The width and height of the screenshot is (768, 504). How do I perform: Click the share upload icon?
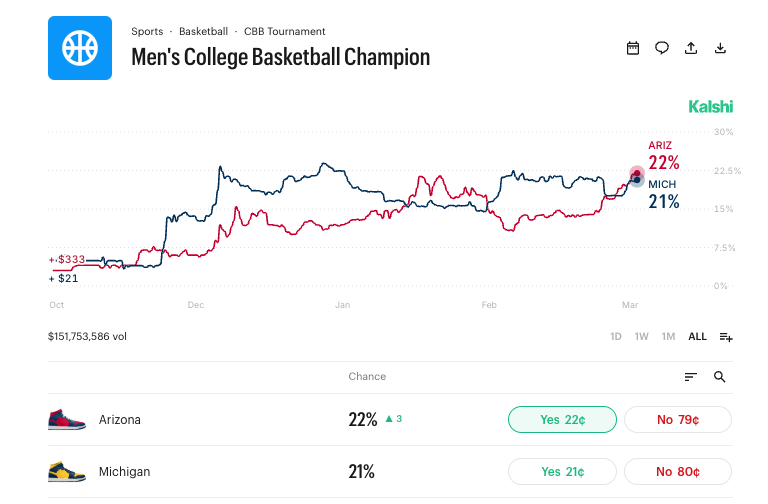(x=691, y=48)
